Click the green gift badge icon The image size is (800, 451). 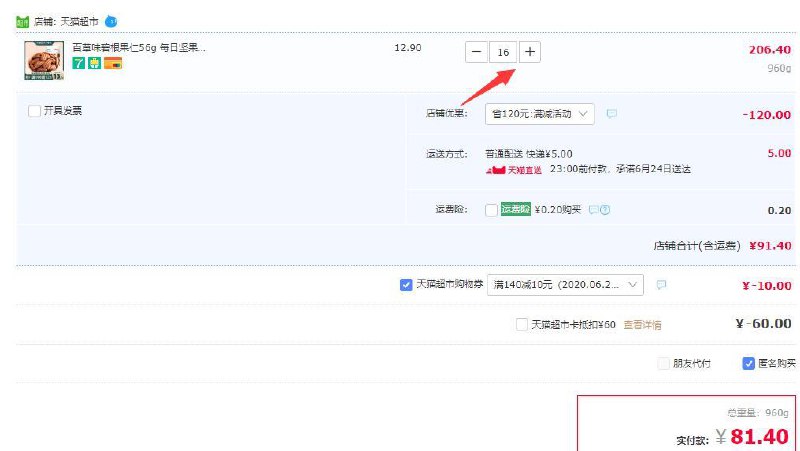tap(94, 63)
